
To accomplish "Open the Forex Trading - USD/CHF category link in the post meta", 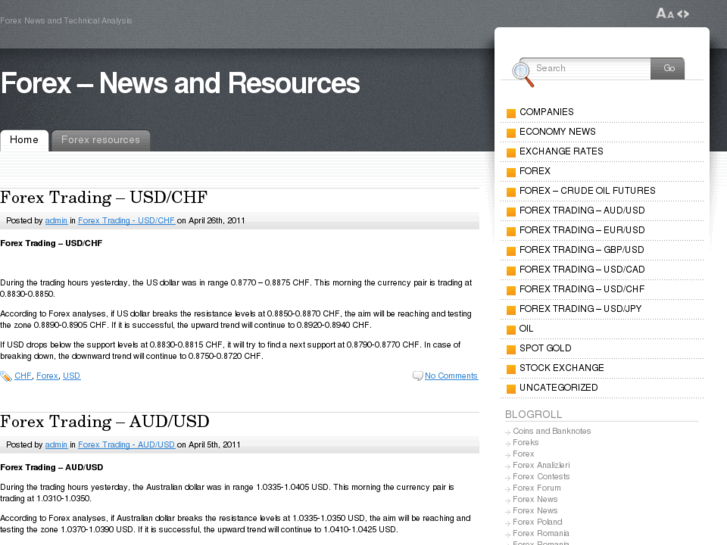I will click(x=127, y=220).
